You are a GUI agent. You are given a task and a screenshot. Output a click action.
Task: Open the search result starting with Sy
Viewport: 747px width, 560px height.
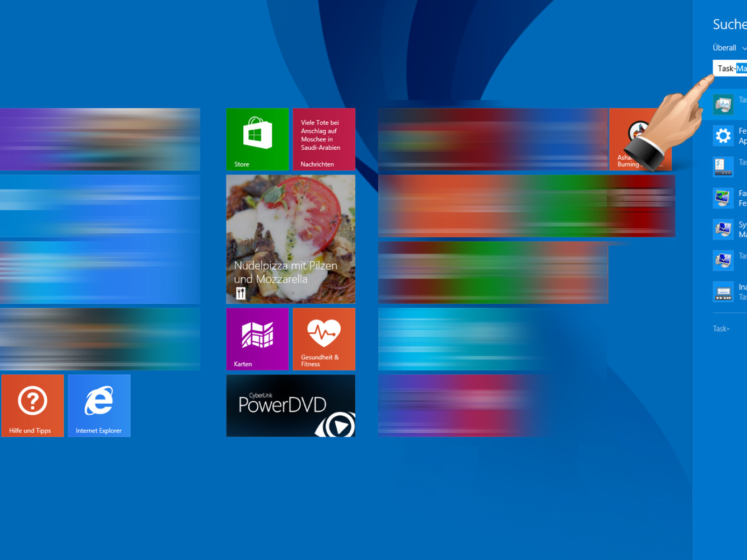coord(729,230)
